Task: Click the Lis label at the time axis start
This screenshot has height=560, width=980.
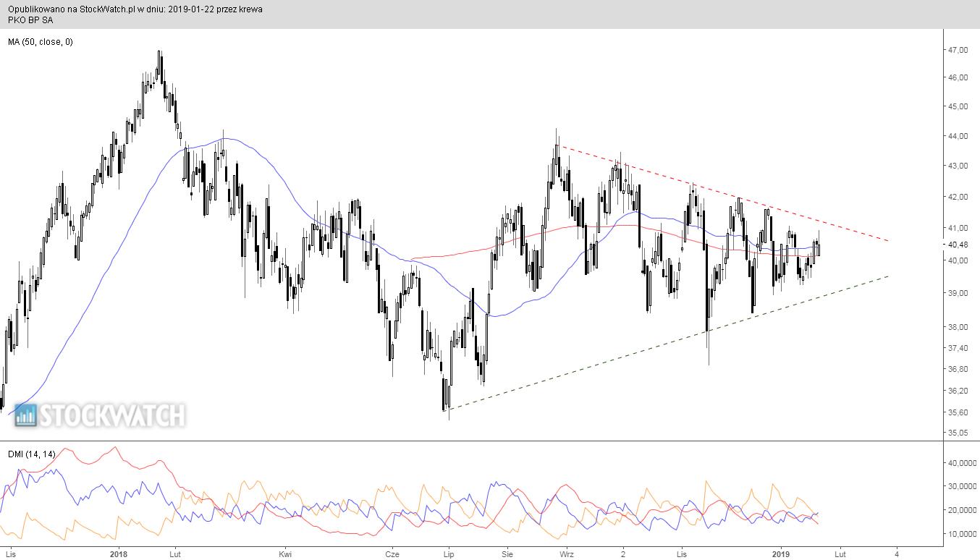Action: tap(12, 554)
